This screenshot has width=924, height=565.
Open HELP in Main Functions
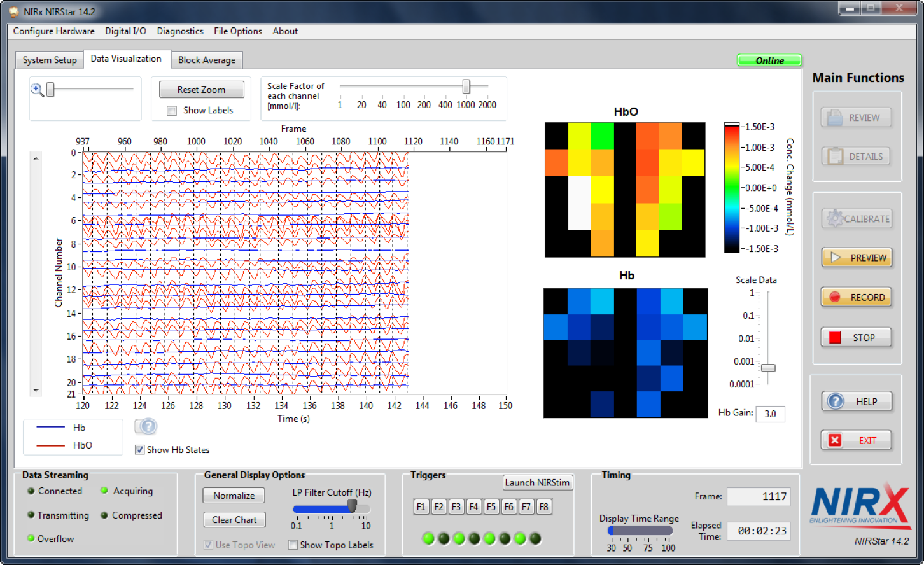[x=857, y=401]
